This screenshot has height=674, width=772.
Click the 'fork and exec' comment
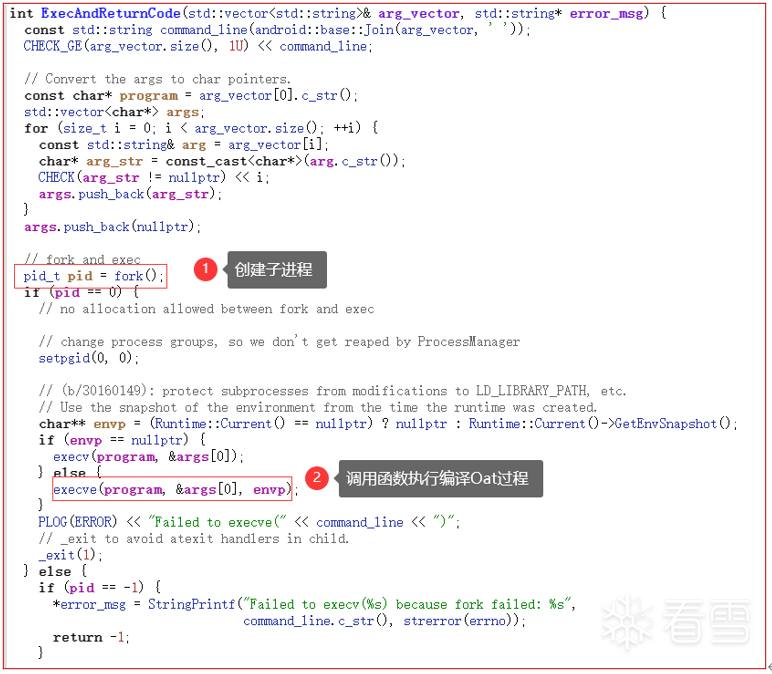(x=82, y=259)
